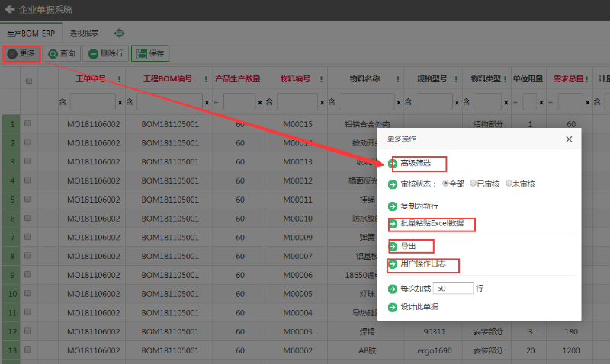Click 复制为新行 in more operations dialog

(419, 206)
